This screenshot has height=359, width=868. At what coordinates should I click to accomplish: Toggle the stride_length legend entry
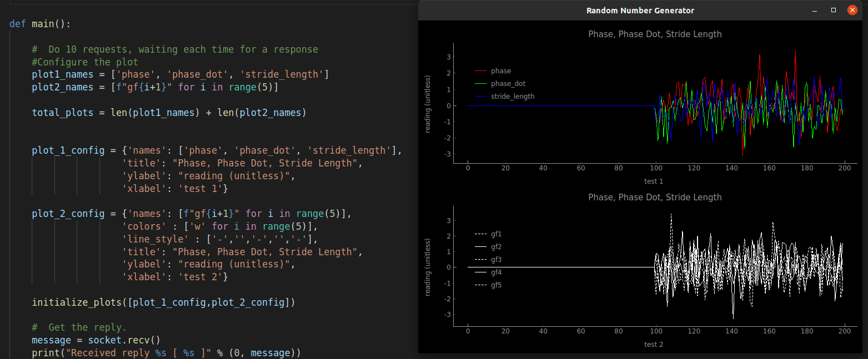(x=512, y=97)
